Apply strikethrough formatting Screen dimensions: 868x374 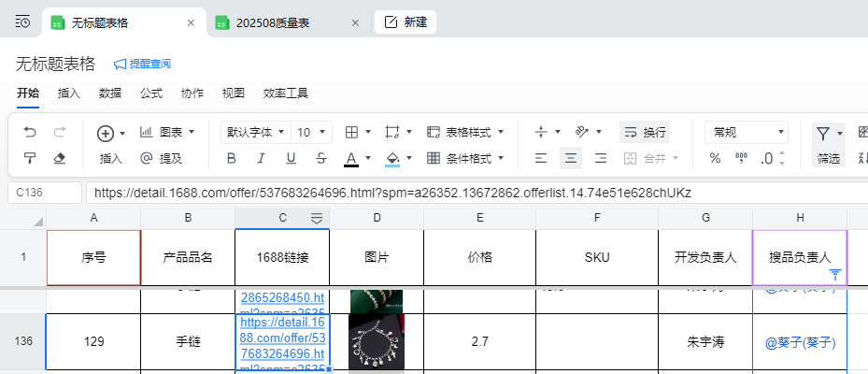321,158
